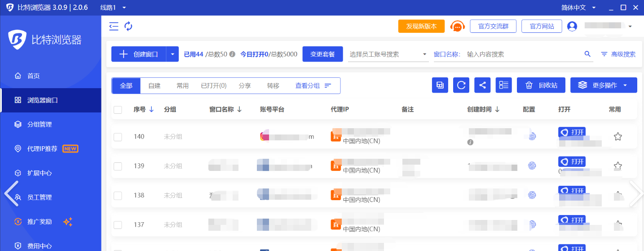
Task: Click 创建窗口 button
Action: coord(139,54)
